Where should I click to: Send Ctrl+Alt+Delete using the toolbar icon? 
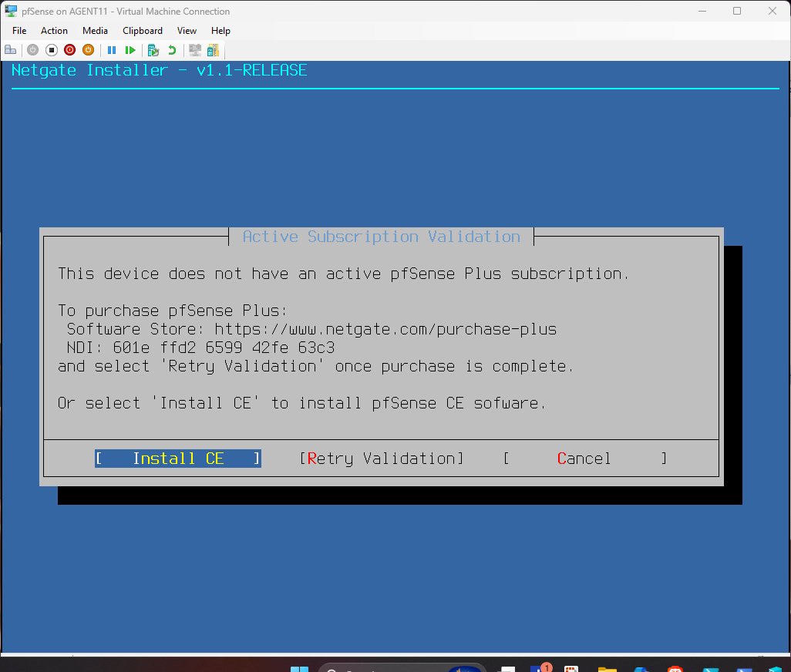coord(10,50)
